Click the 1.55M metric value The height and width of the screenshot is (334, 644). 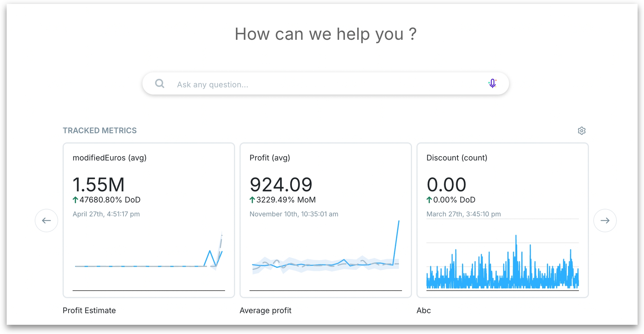tap(98, 184)
